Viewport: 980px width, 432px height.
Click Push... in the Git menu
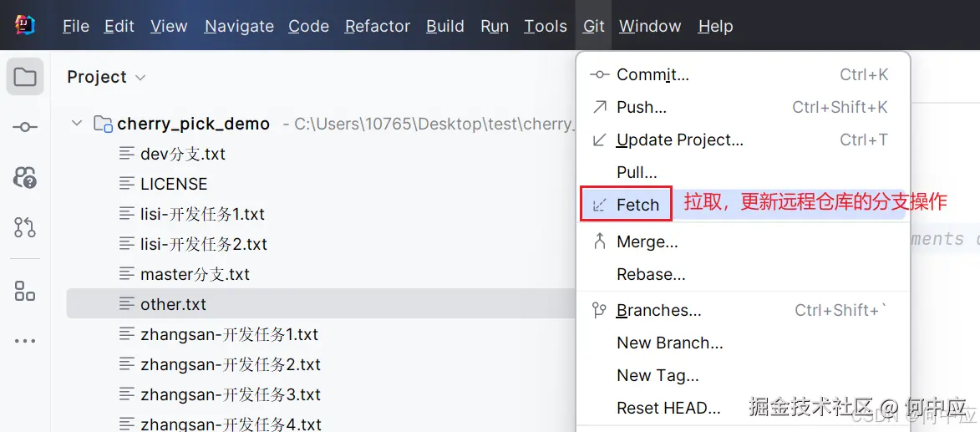641,107
